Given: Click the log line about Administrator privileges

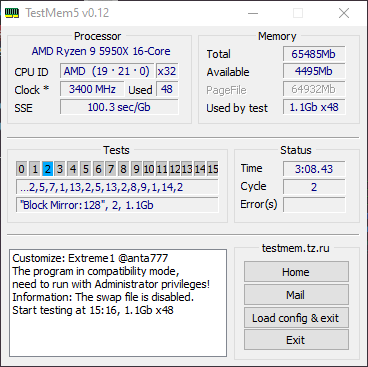Looking at the screenshot, I should tap(111, 284).
